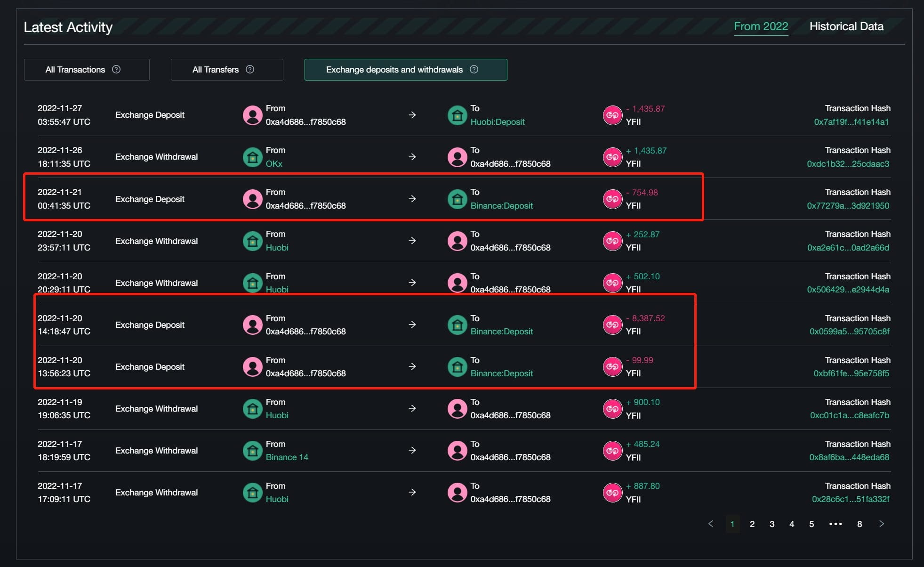Screen dimensions: 924x567
Task: Click YFII token icon for 1,435.87 withdrawal
Action: [x=612, y=157]
